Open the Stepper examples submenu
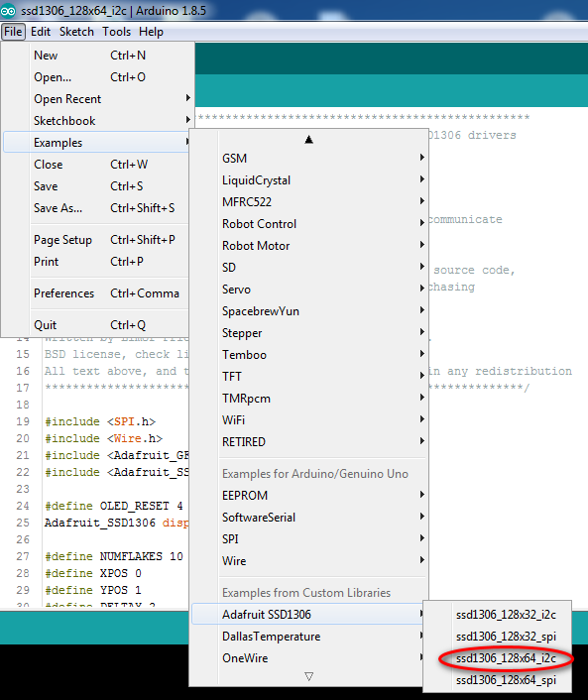 pos(309,333)
